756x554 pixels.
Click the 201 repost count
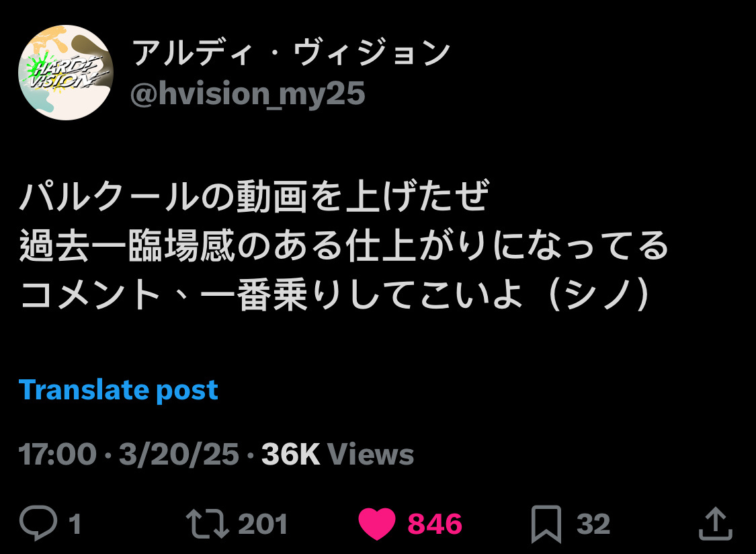[x=263, y=524]
